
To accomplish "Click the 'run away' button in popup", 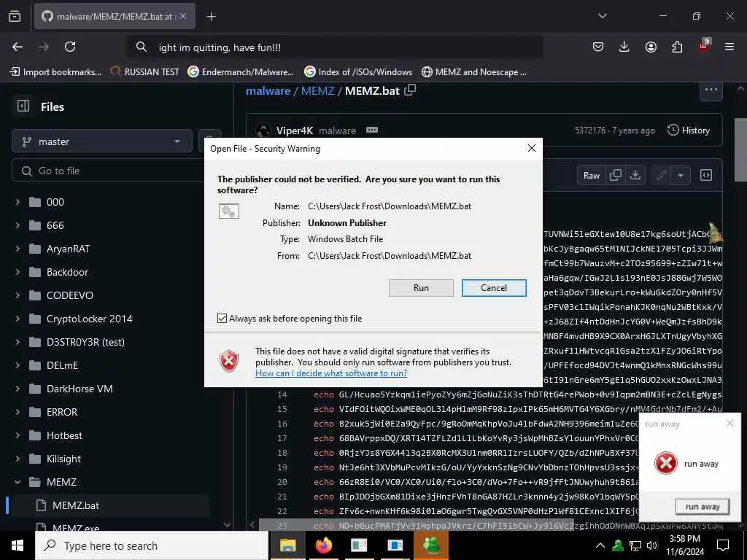I will point(703,507).
